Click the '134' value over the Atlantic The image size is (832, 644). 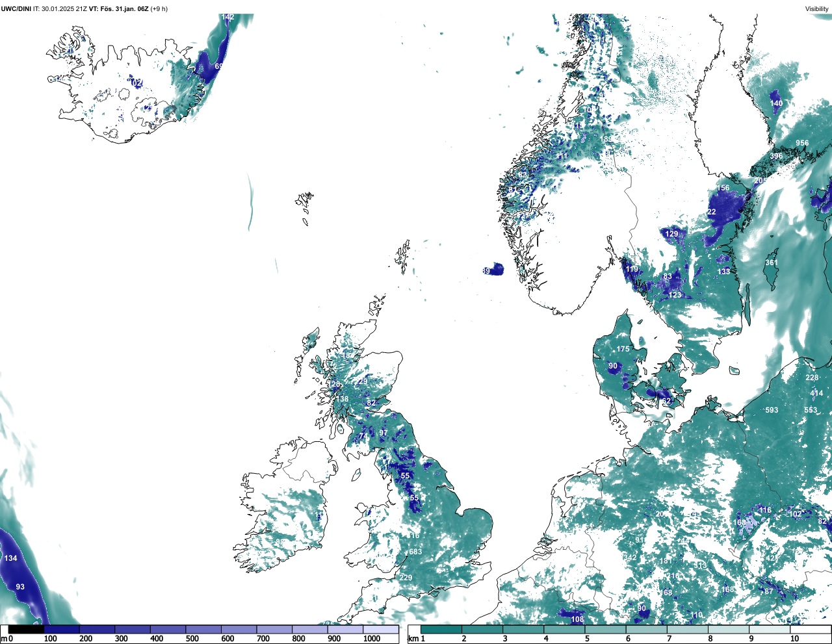coord(11,558)
